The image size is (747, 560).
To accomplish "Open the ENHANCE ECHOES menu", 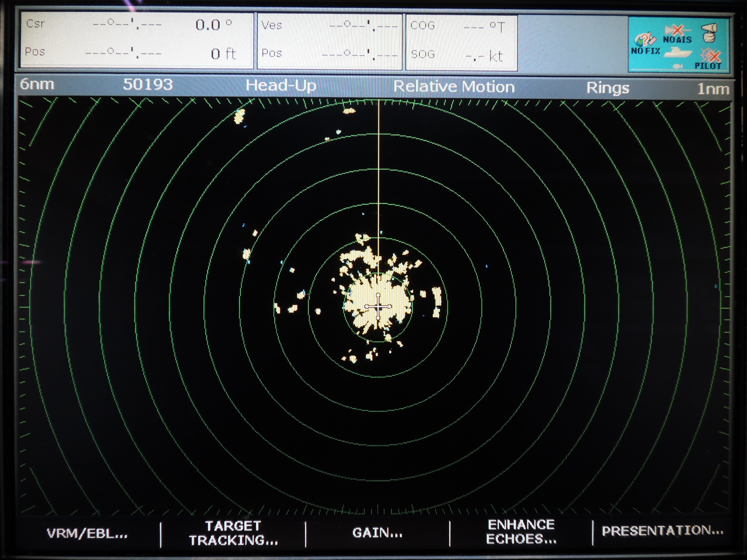I will (x=521, y=532).
